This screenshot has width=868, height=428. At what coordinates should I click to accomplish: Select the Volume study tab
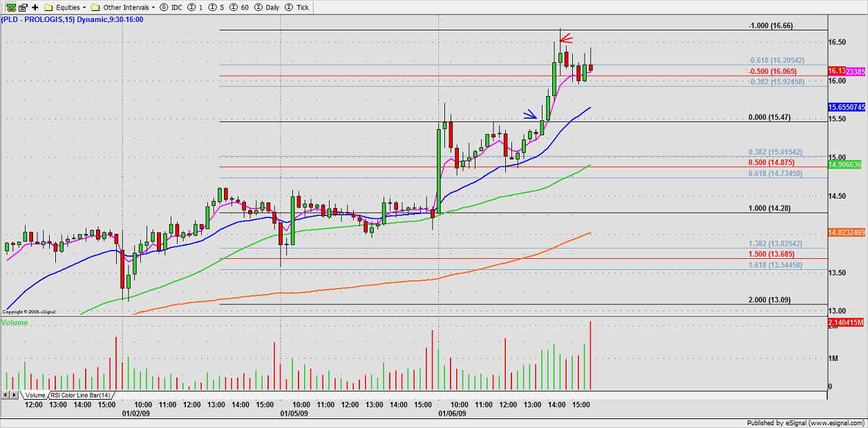pyautogui.click(x=35, y=395)
